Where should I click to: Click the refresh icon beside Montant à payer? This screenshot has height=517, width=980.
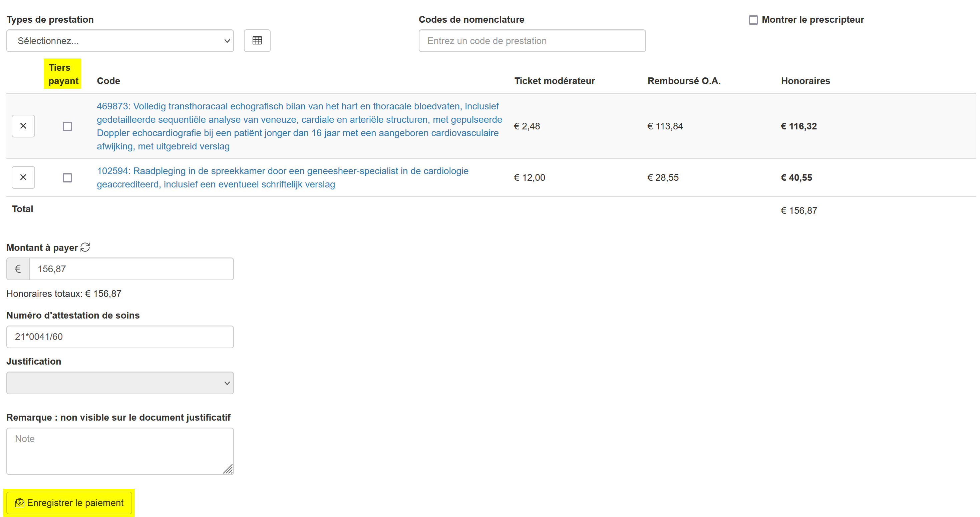click(x=85, y=247)
